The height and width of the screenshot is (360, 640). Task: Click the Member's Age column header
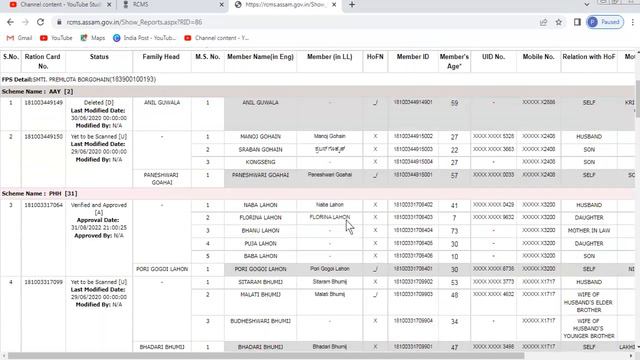point(454,61)
